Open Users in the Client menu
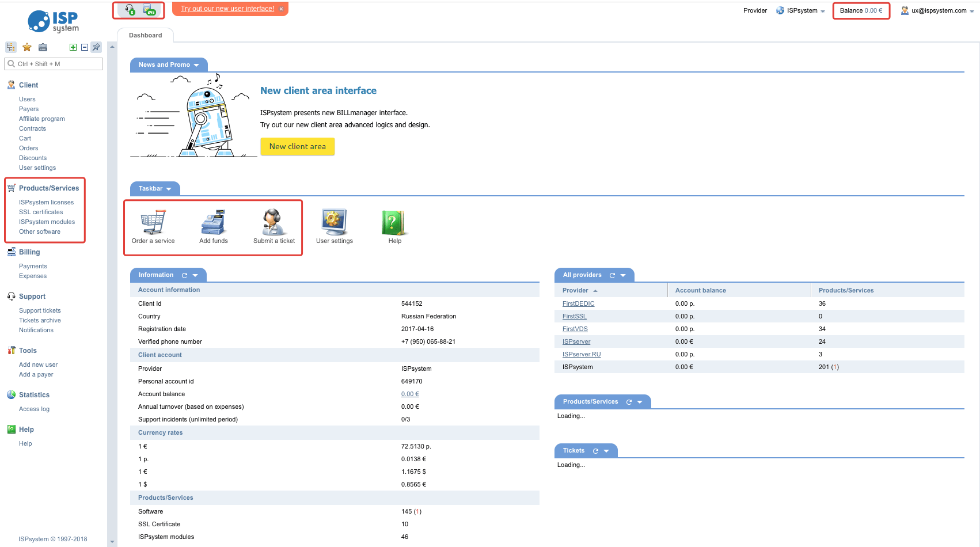The height and width of the screenshot is (547, 980). 27,99
